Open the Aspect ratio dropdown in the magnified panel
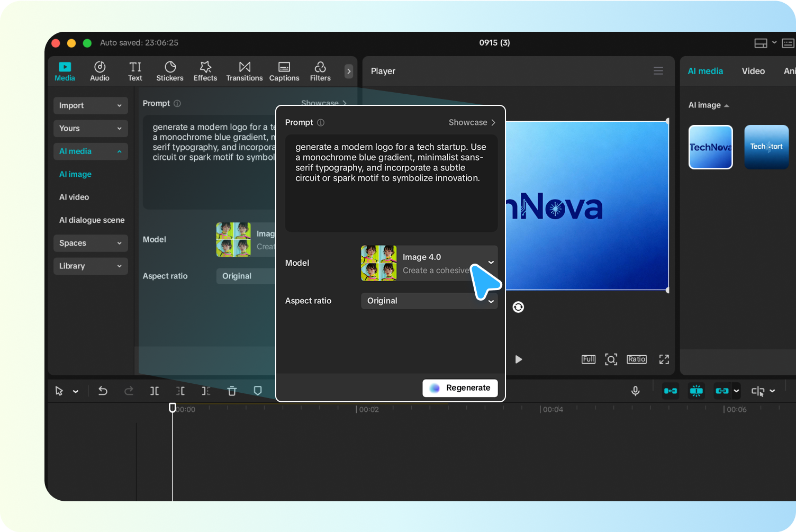 pyautogui.click(x=429, y=301)
